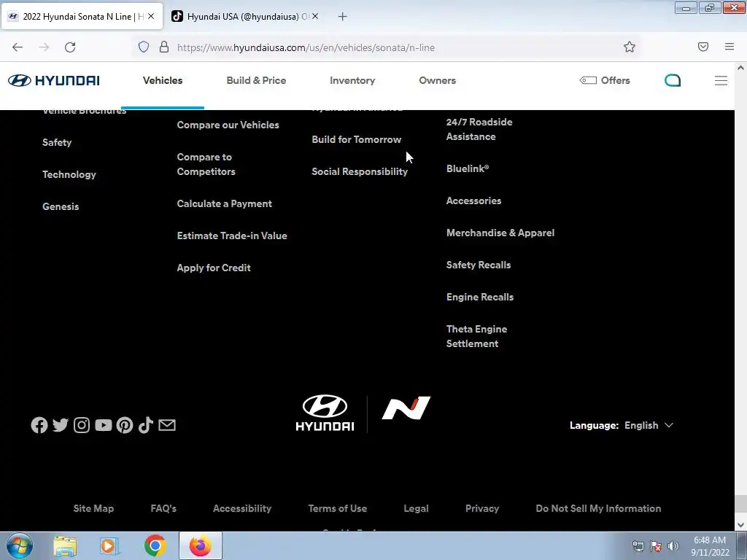
Task: Open the Site Map link
Action: pos(93,508)
